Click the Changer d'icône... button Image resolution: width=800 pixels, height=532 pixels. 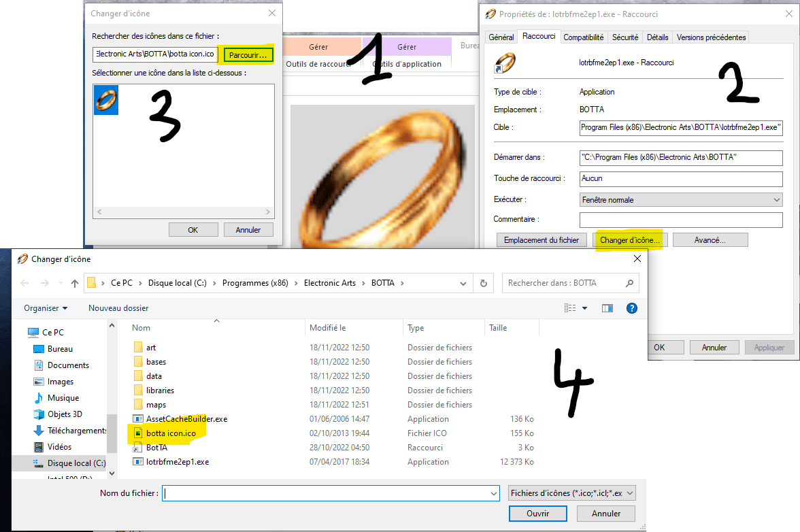click(629, 240)
